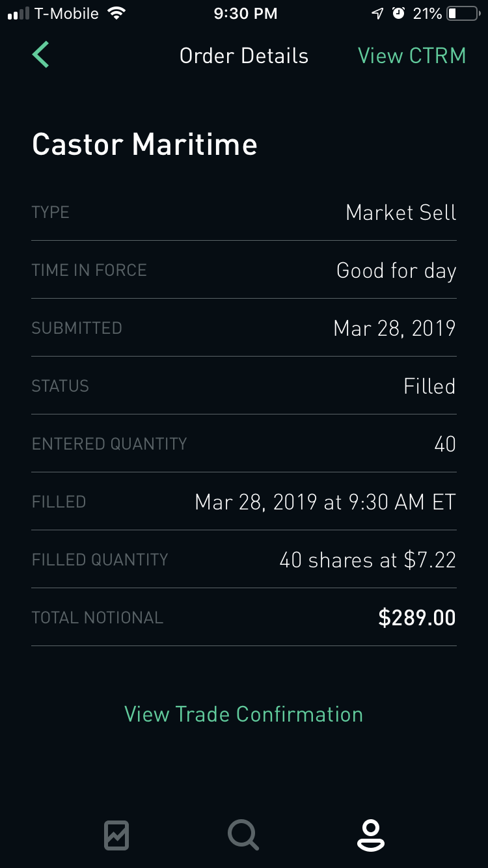Tap the green back arrow
This screenshot has height=868, width=488.
41,55
